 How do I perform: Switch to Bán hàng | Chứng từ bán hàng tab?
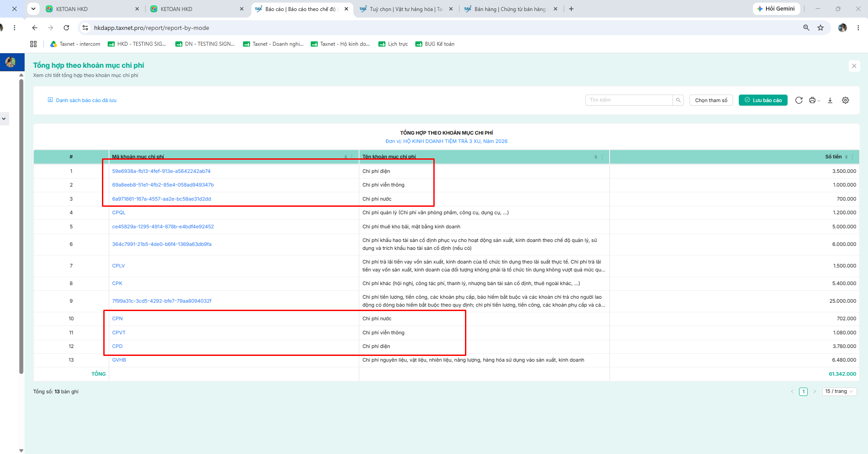[510, 9]
